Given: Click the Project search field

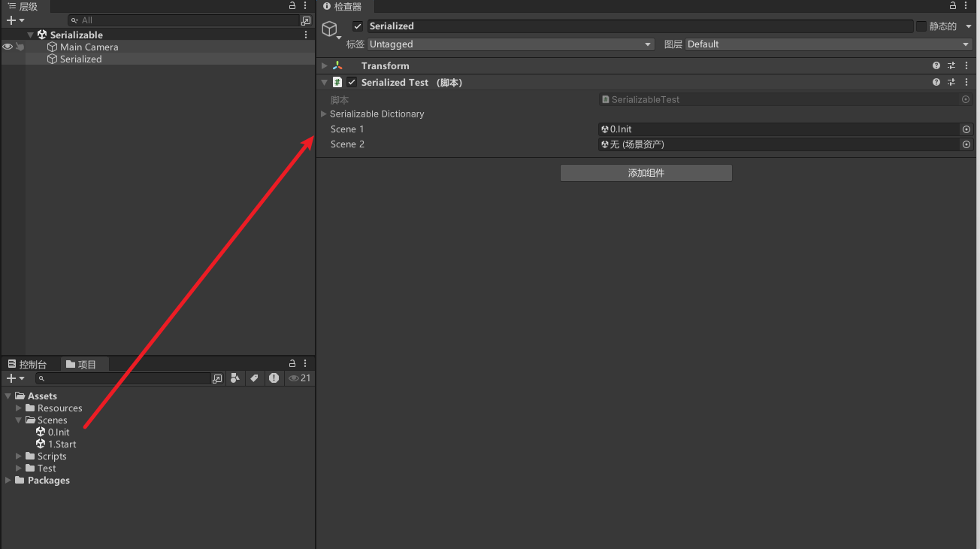Looking at the screenshot, I should [x=124, y=378].
